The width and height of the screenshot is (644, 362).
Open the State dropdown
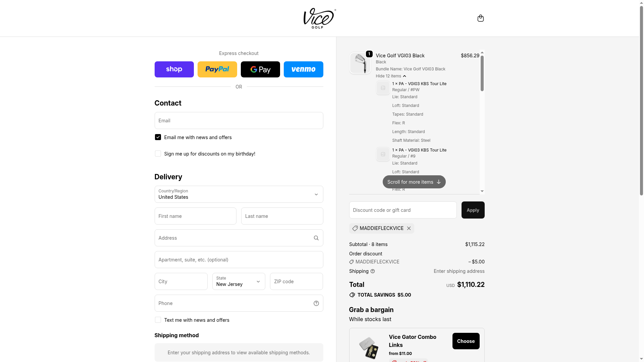238,282
